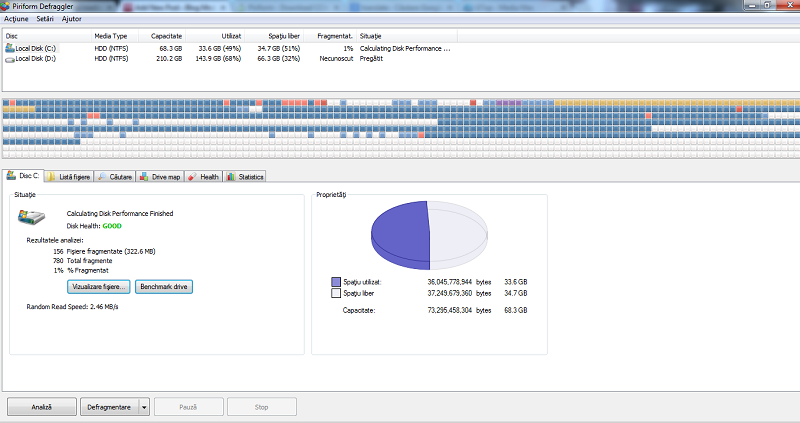Click the 'Calculating Disk Performance ...' status cell
This screenshot has width=800, height=423.
405,48
